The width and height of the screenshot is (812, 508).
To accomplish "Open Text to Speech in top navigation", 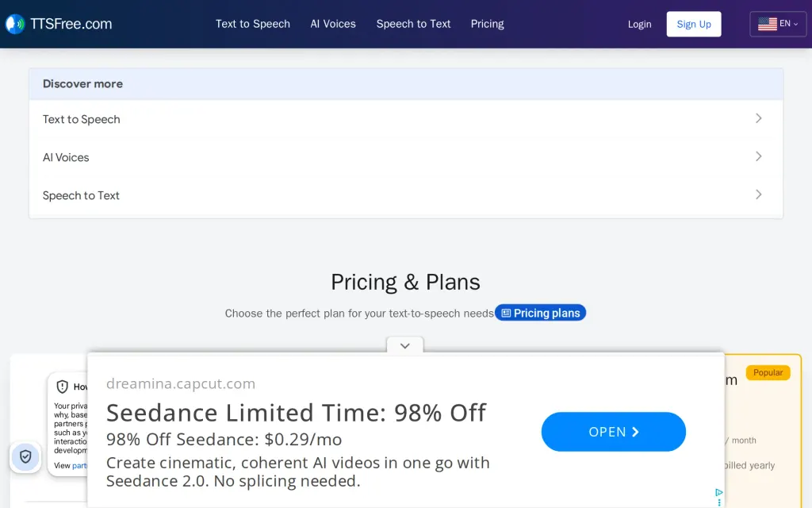I will 253,24.
